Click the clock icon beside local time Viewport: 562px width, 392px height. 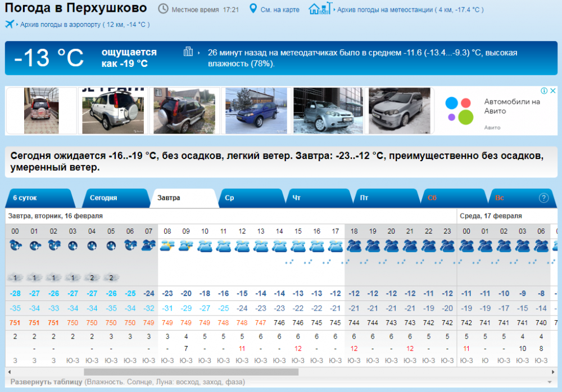click(163, 9)
